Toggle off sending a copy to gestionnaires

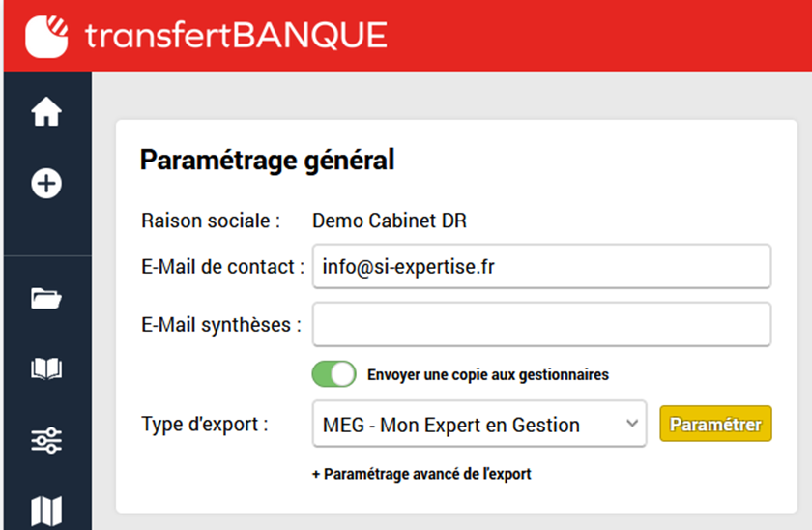tap(334, 374)
